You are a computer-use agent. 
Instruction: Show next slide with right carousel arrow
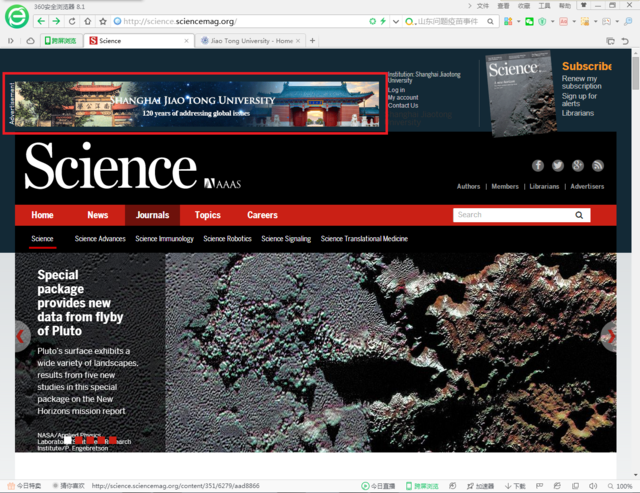coord(611,336)
